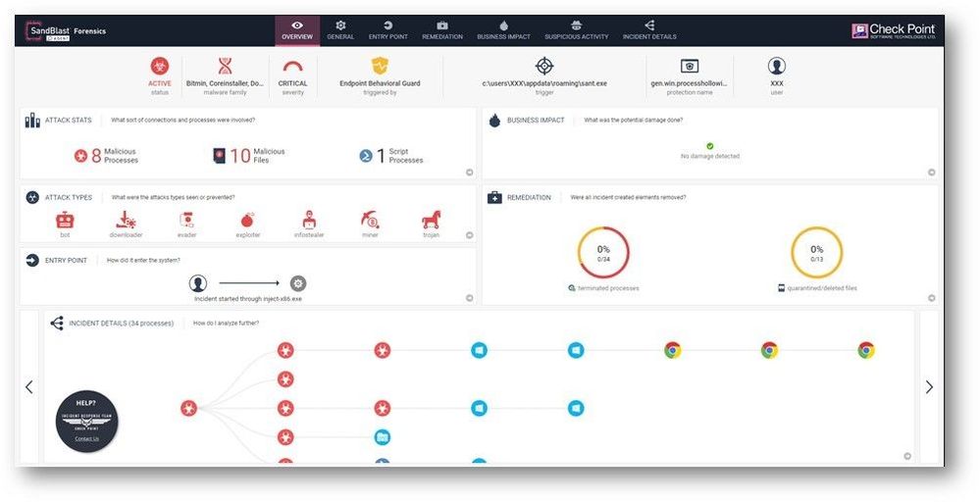The width and height of the screenshot is (980, 502).
Task: Select the evader attack type icon
Action: tap(187, 220)
